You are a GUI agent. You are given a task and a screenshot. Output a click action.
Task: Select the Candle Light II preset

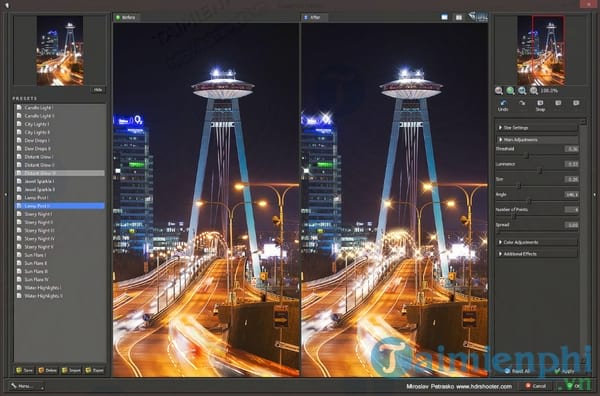click(60, 116)
